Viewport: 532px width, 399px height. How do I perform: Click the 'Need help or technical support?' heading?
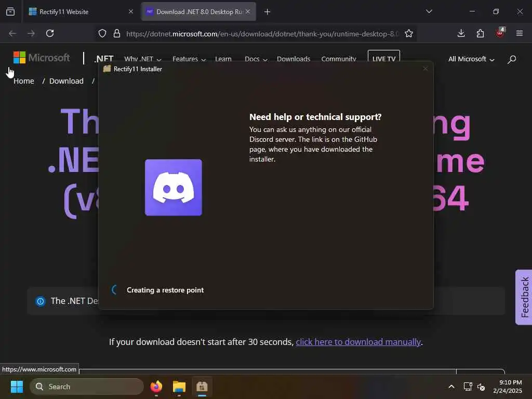coord(315,117)
